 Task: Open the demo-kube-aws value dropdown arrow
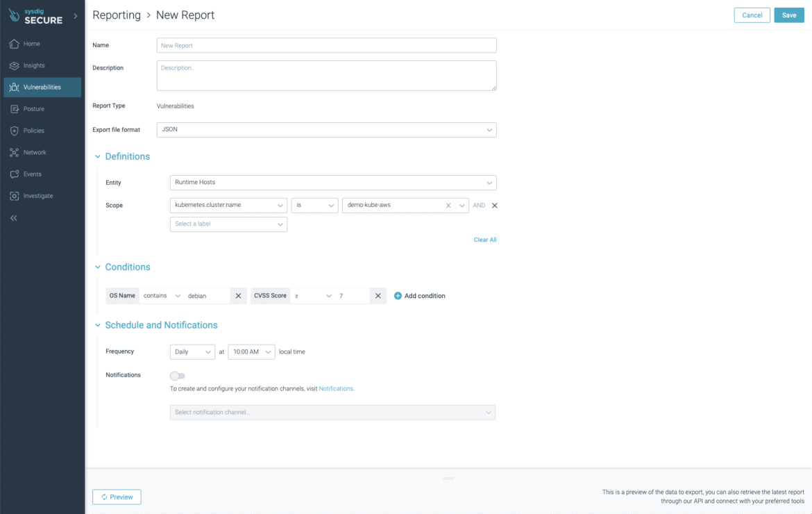pyautogui.click(x=462, y=206)
